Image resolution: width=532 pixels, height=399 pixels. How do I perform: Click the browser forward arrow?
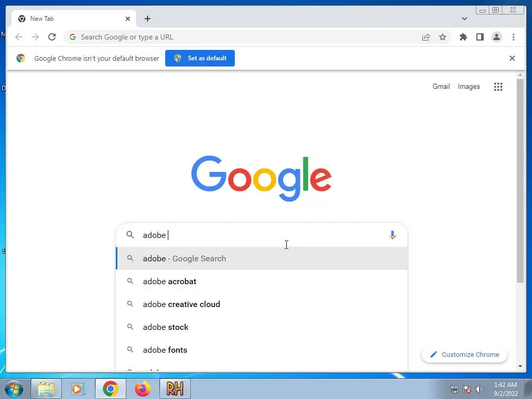35,37
